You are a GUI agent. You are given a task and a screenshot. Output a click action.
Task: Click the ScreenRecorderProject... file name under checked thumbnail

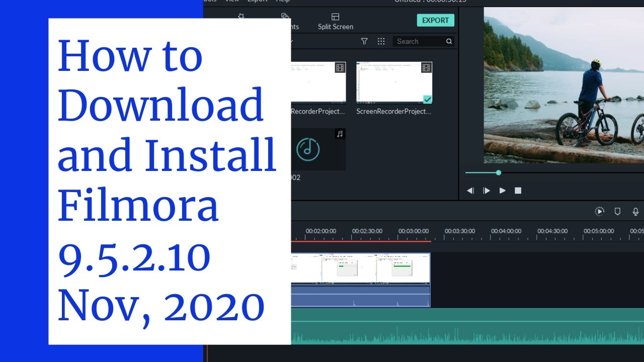394,111
